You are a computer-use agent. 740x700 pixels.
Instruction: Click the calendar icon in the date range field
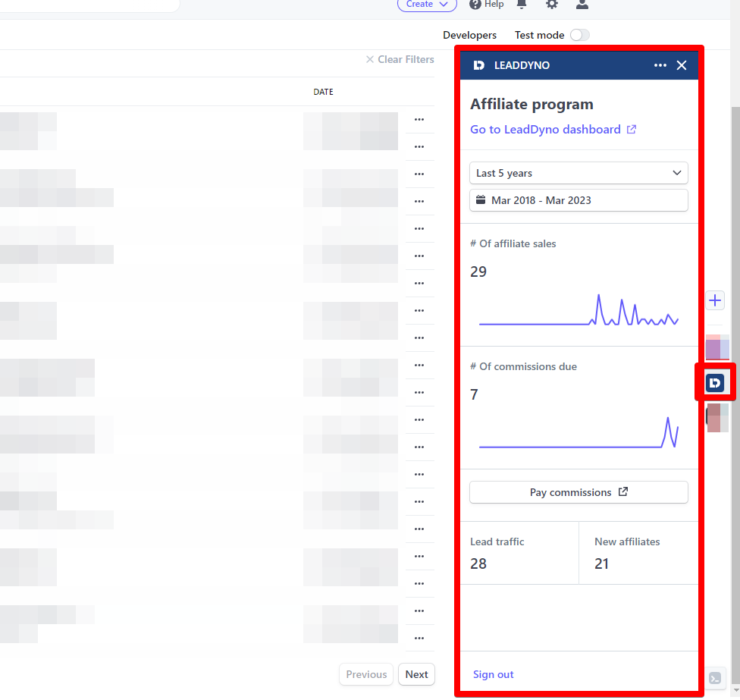pos(481,199)
